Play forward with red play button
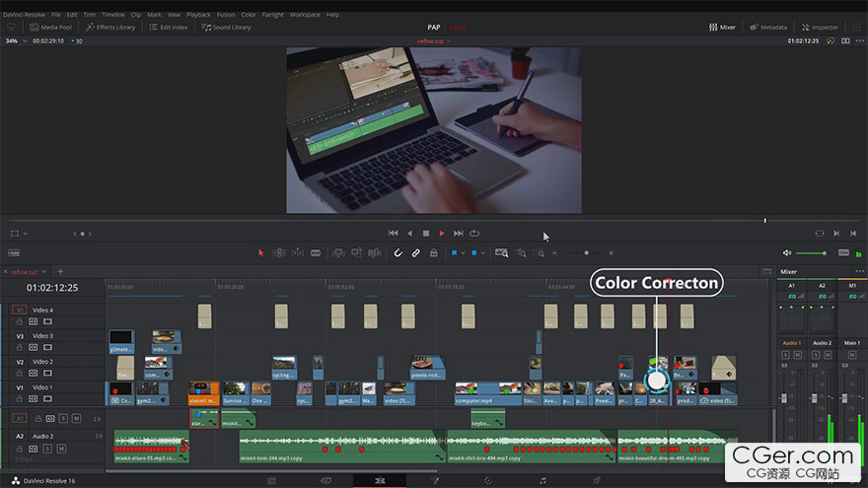 (442, 234)
